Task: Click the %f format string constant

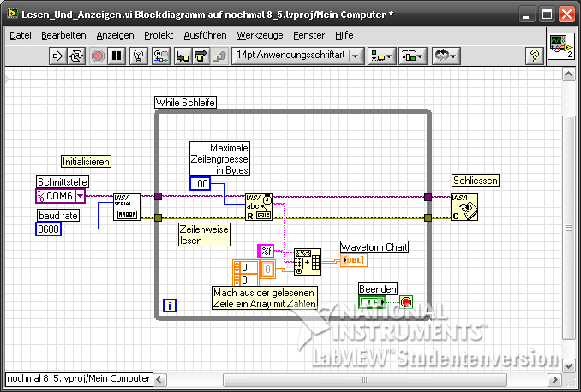Action: (x=266, y=252)
